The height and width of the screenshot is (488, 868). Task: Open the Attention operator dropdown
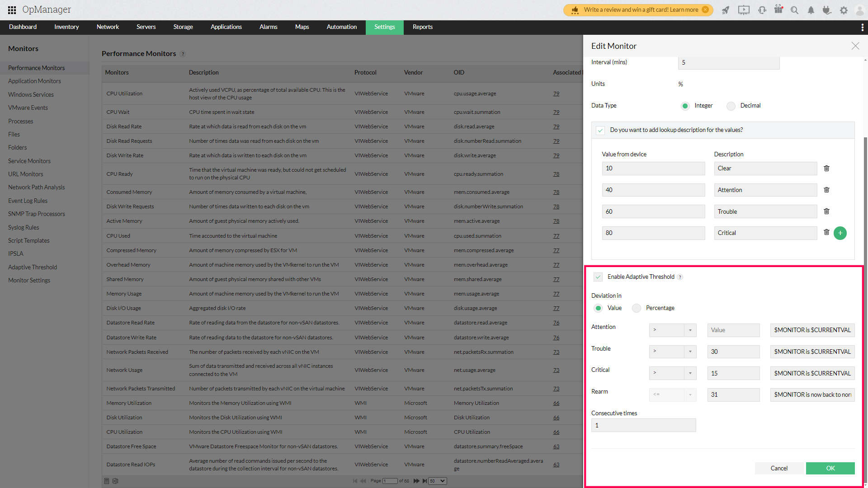click(672, 330)
